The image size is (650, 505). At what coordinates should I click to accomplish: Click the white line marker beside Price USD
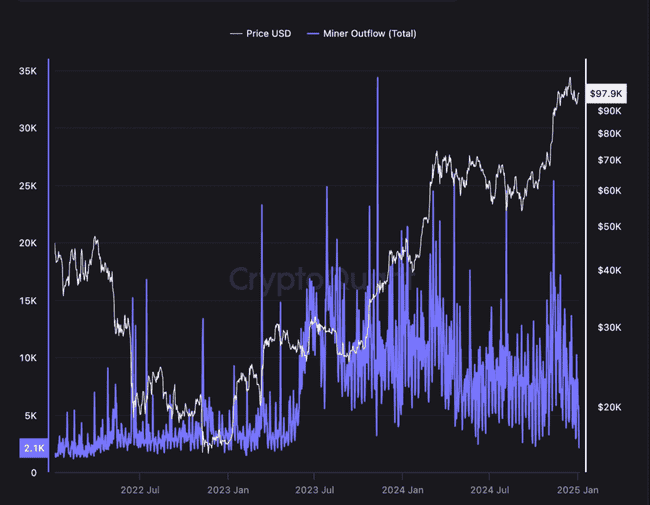pyautogui.click(x=236, y=33)
